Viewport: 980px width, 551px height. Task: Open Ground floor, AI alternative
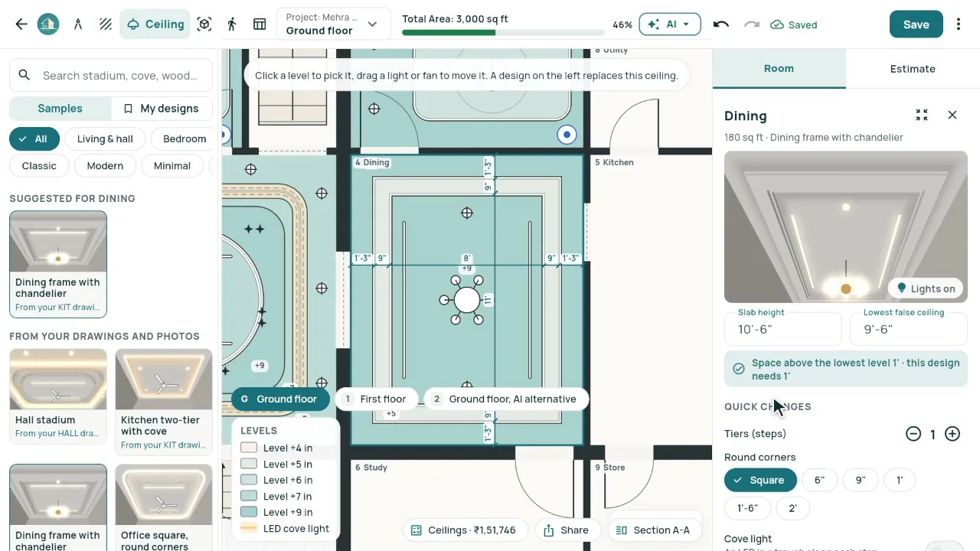click(x=506, y=399)
